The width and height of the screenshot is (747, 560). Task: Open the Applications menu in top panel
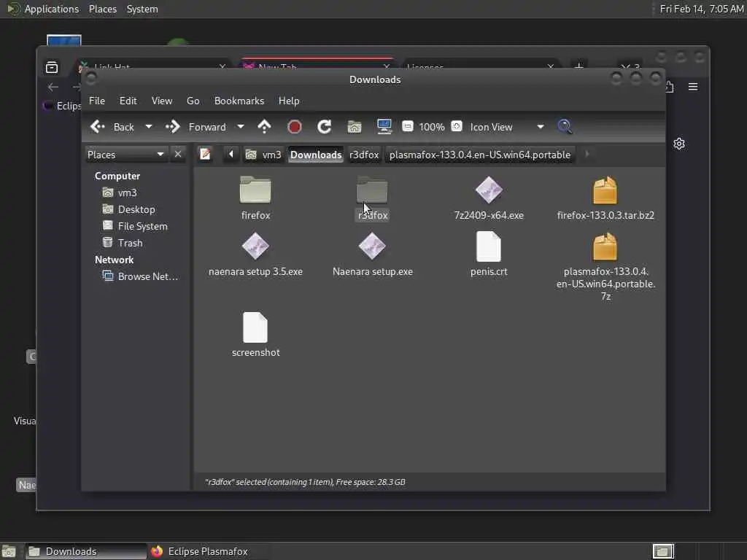click(44, 9)
